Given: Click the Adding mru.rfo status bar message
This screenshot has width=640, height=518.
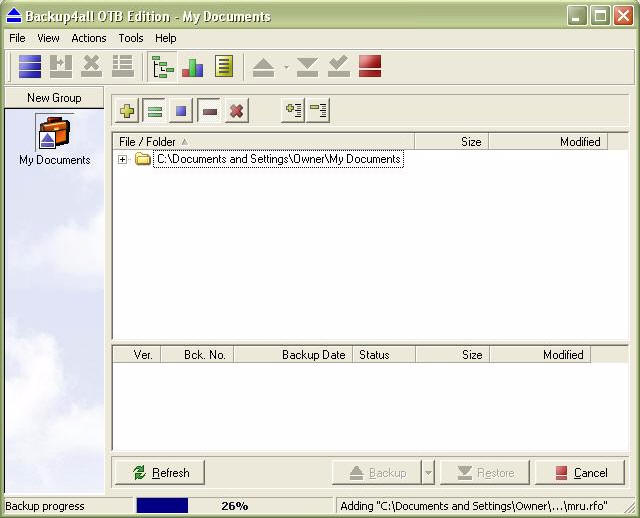Looking at the screenshot, I should click(474, 506).
